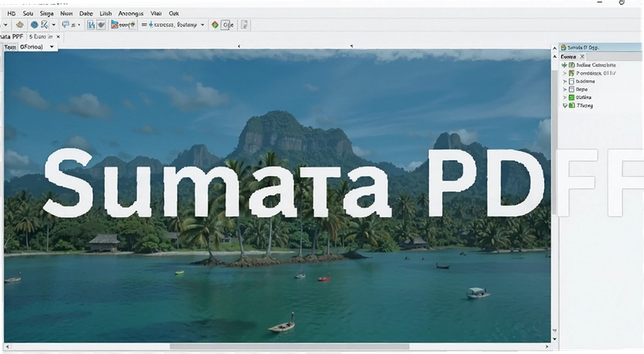Open the dropdown arrow next to the text field under tabs
The image size is (644, 354).
click(x=52, y=47)
